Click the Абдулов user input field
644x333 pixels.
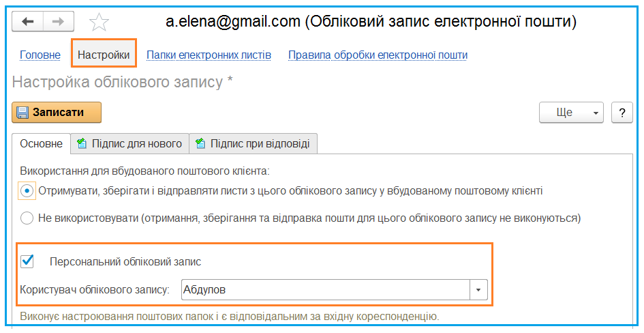pos(325,290)
